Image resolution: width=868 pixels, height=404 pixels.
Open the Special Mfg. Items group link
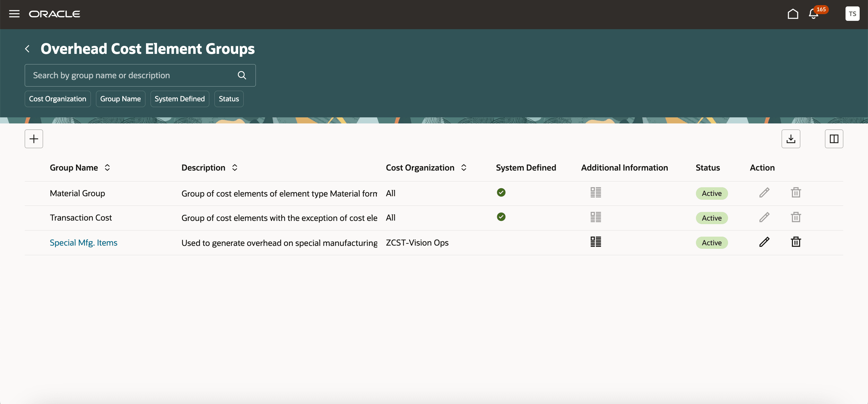83,242
